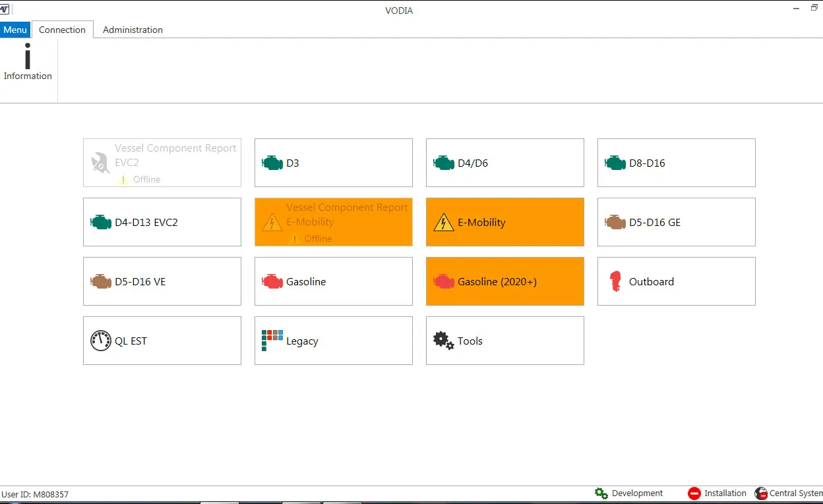Select the Gasoline tile
This screenshot has height=504, width=823.
pyautogui.click(x=334, y=281)
